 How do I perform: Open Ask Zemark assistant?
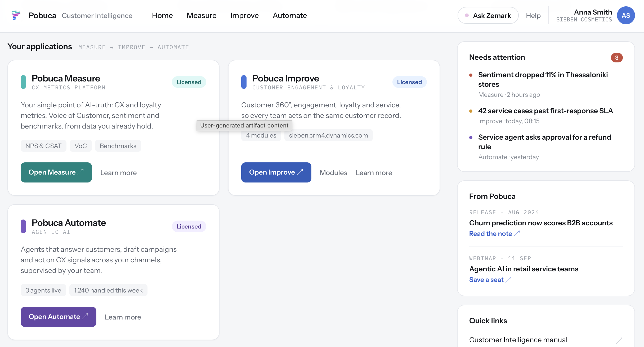pyautogui.click(x=488, y=15)
